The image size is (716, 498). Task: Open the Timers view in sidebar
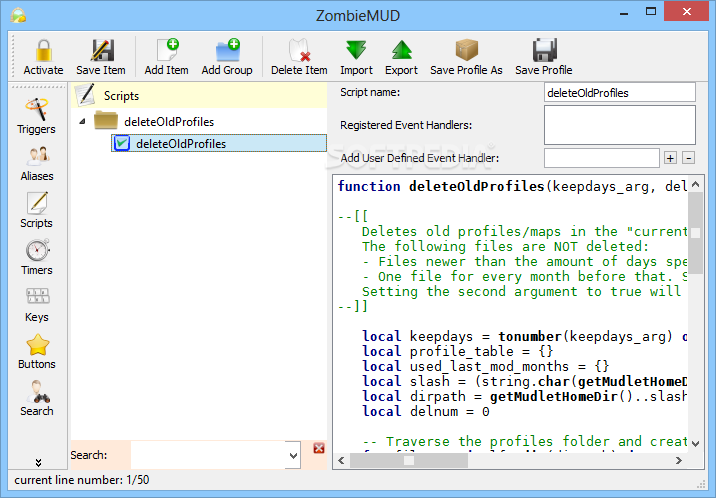click(37, 257)
